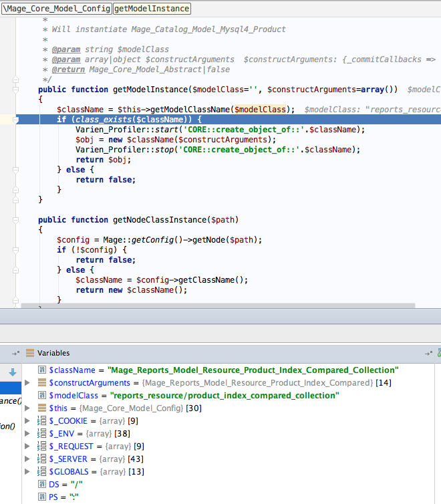
Task: Click the editor horizontal scrollbar
Action: tap(218, 305)
